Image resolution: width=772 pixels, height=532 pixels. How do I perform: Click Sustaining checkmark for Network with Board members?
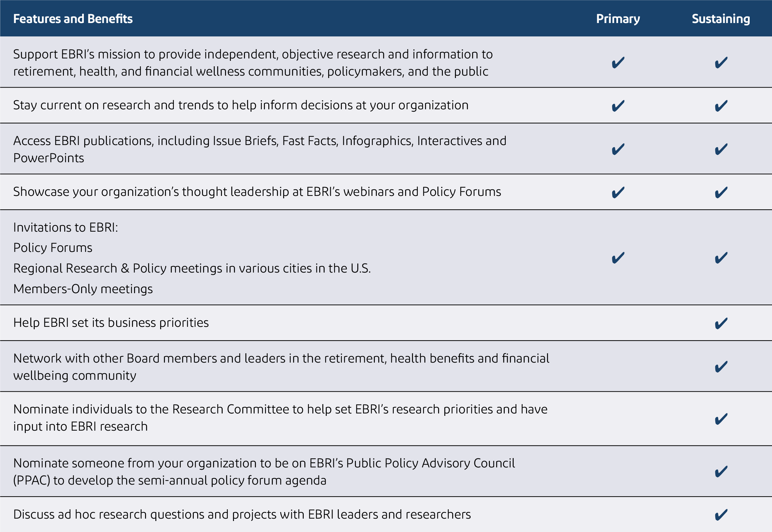[721, 367]
